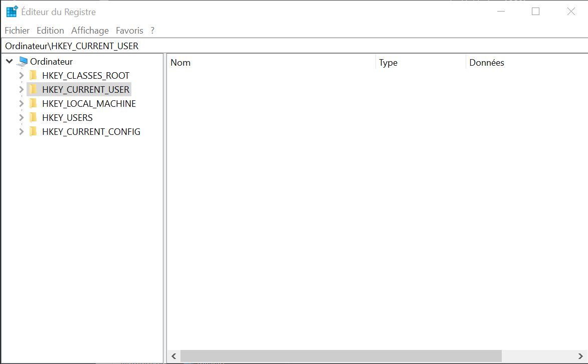Click inside the registry path address bar
The height and width of the screenshot is (364, 588).
(x=201, y=46)
